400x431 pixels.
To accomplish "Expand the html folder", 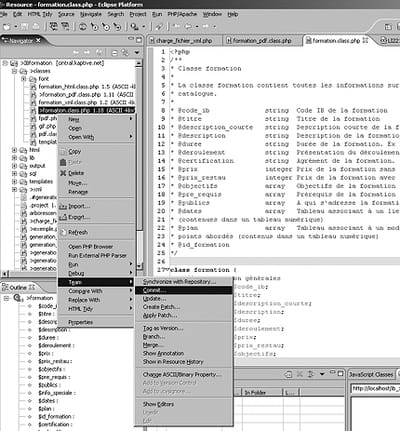I will 14,150.
